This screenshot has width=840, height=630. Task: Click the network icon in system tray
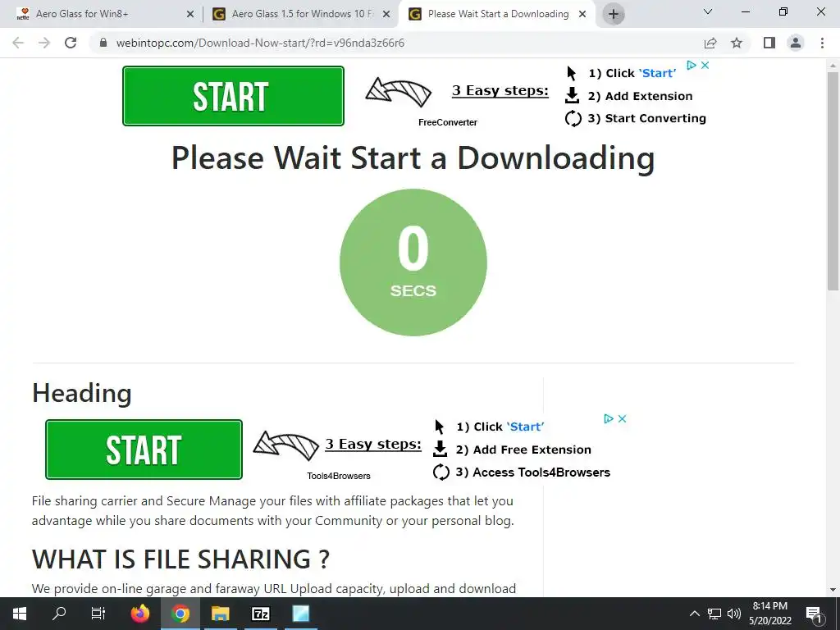pos(714,614)
